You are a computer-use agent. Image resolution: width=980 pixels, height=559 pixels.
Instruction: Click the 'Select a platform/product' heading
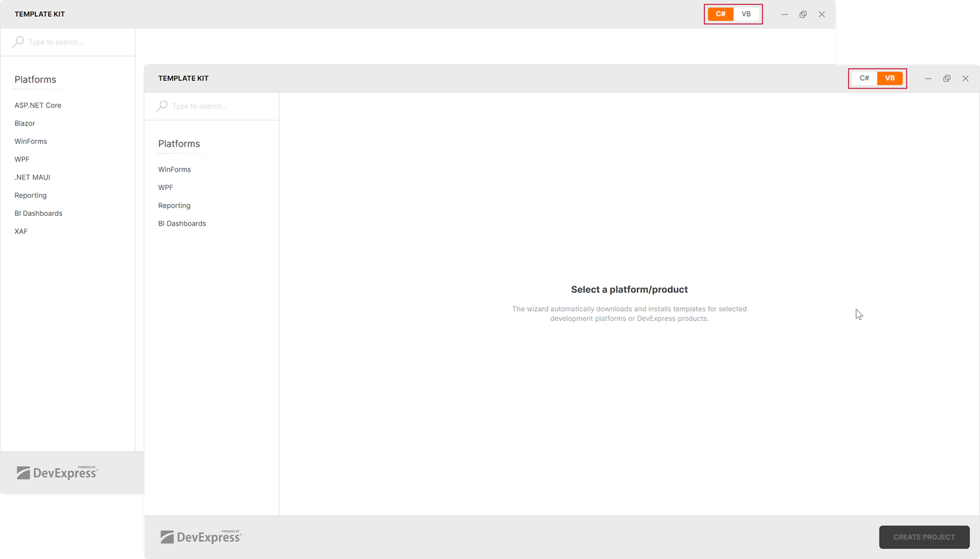(629, 290)
